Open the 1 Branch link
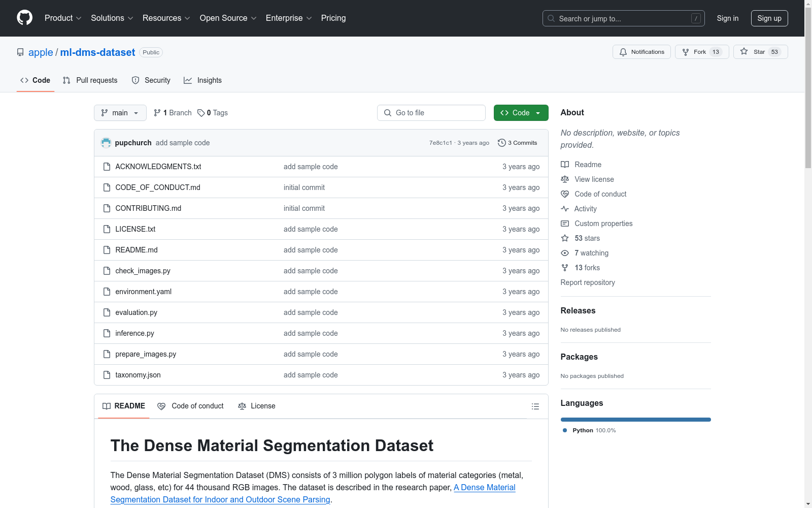Image resolution: width=812 pixels, height=508 pixels. (173, 113)
